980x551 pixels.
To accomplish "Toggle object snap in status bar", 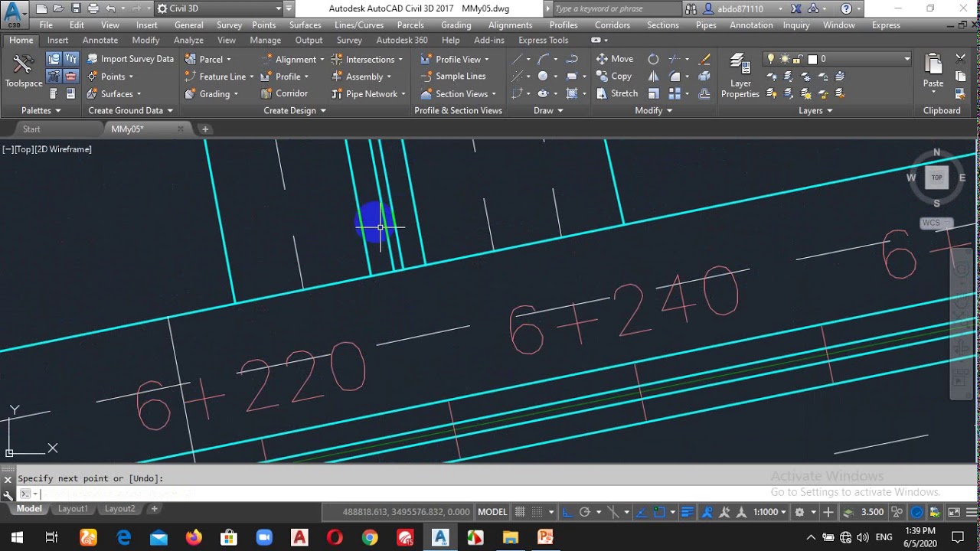I will coord(659,512).
